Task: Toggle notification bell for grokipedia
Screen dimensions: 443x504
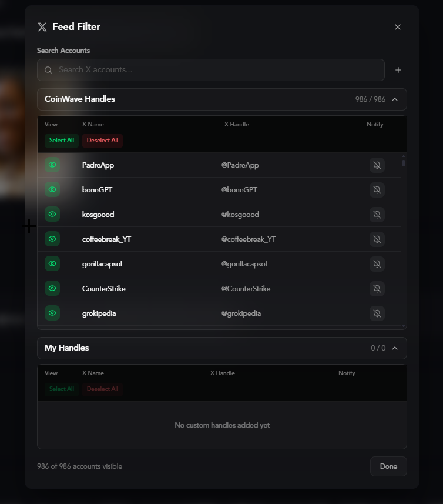Action: pyautogui.click(x=377, y=313)
